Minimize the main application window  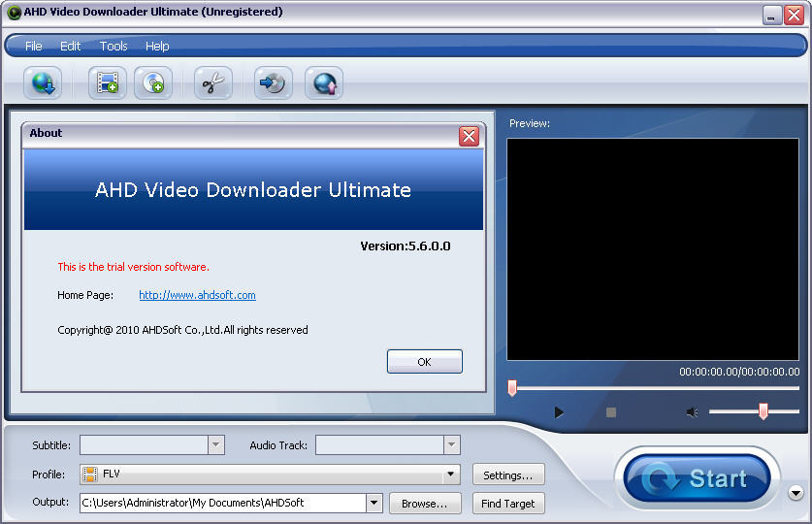tap(771, 15)
